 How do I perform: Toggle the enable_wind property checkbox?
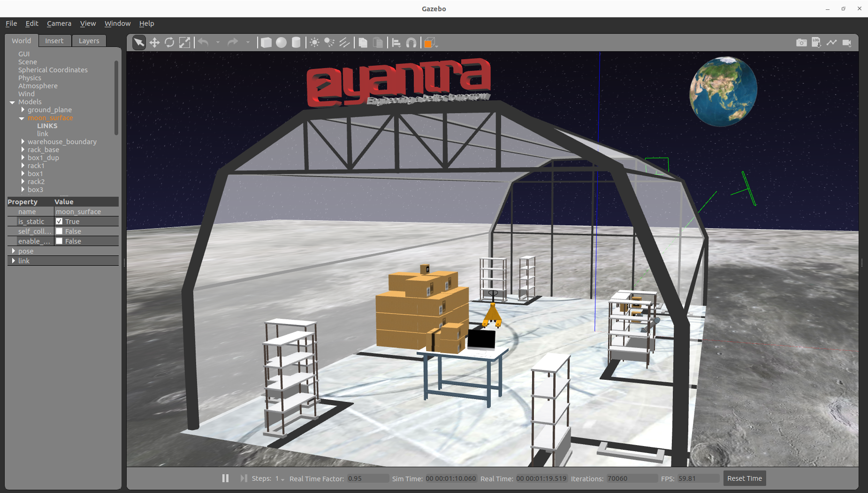59,241
